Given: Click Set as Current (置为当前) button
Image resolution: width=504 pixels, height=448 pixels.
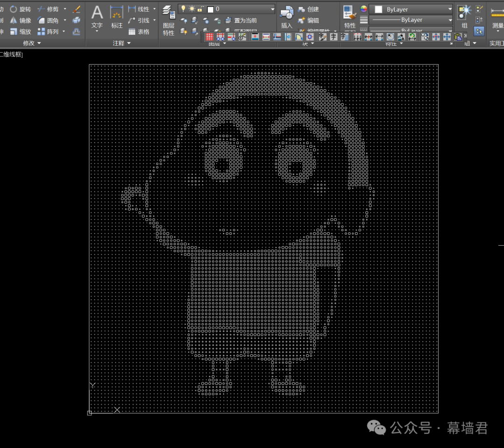Looking at the screenshot, I should click(241, 21).
